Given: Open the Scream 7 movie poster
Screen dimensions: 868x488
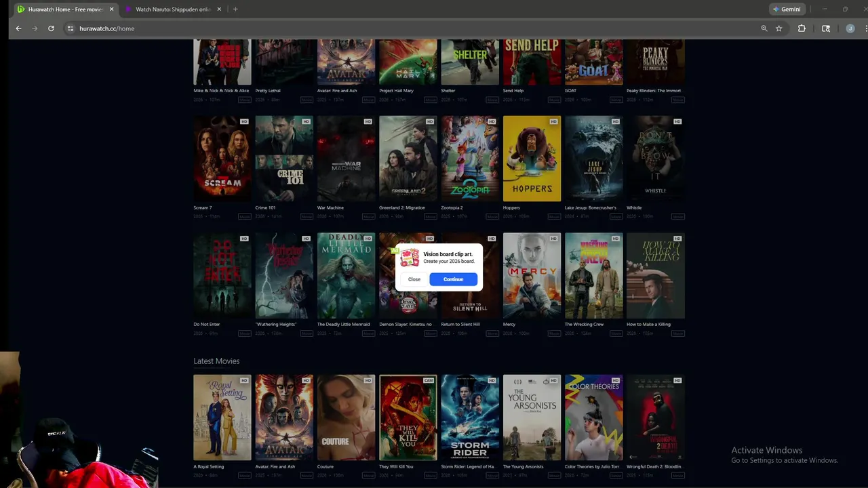Looking at the screenshot, I should pyautogui.click(x=222, y=159).
